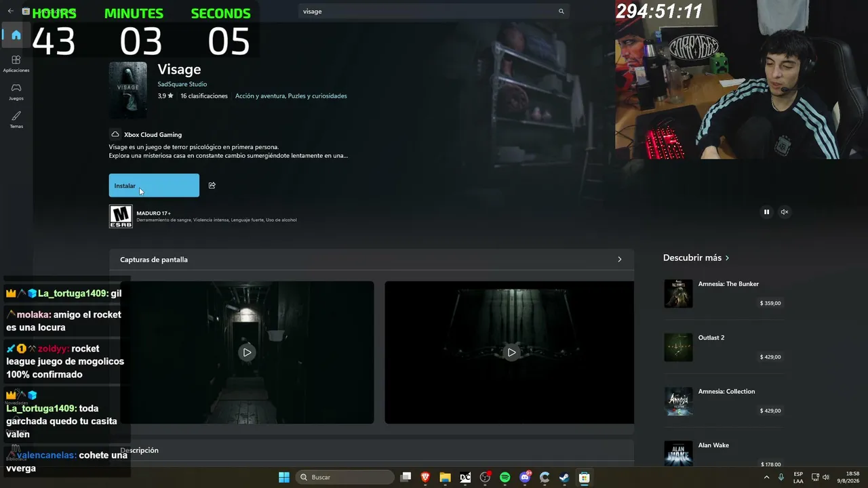Open File Explorer from the taskbar
This screenshot has height=488, width=868.
445,477
